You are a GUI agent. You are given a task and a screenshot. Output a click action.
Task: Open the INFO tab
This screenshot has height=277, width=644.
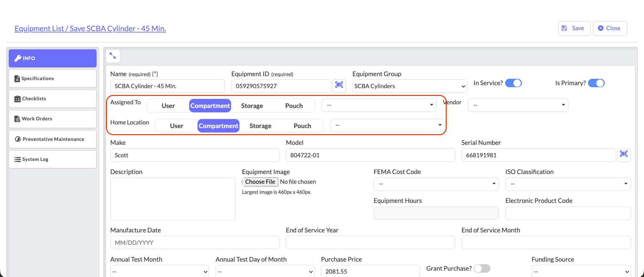pyautogui.click(x=53, y=58)
